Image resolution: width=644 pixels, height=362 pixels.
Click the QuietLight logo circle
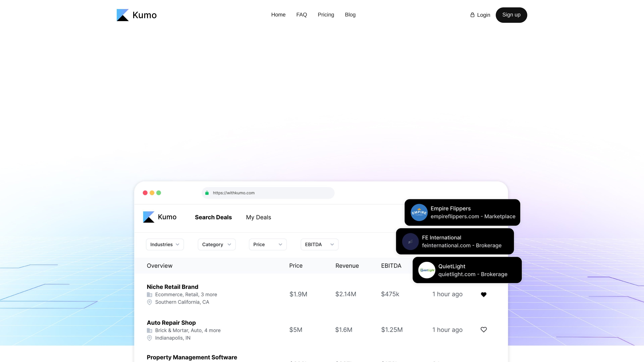click(x=427, y=270)
